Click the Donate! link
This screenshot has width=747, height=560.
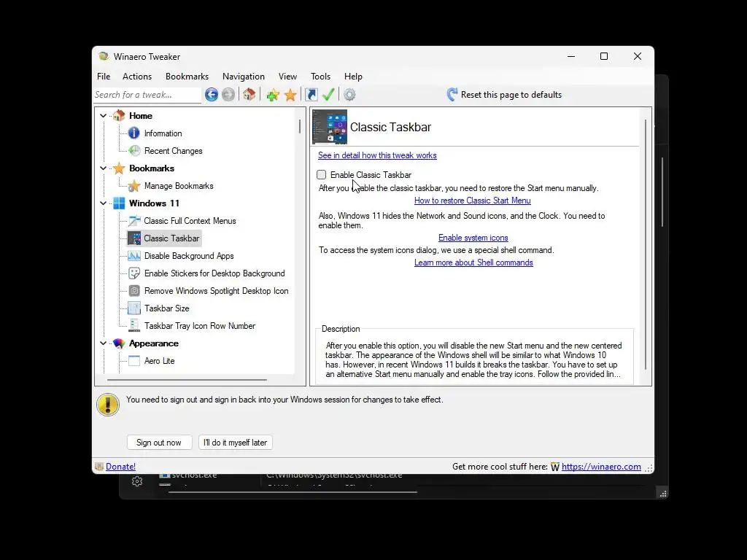[x=120, y=467]
